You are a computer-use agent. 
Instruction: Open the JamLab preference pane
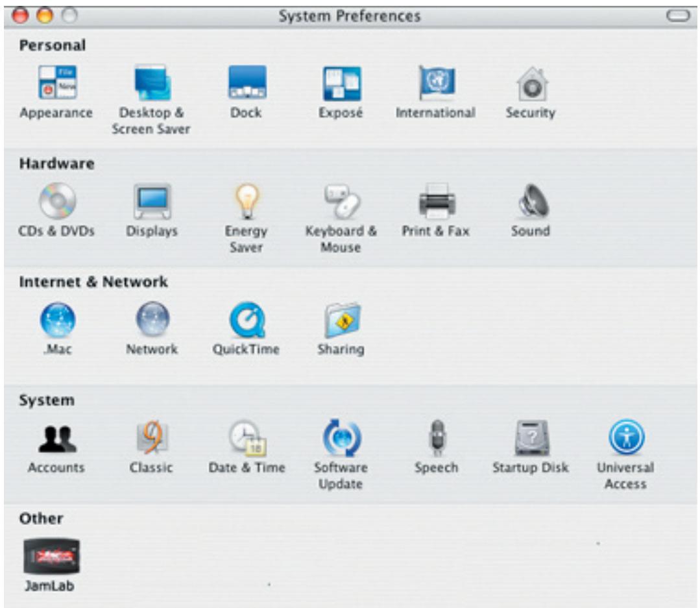click(51, 556)
